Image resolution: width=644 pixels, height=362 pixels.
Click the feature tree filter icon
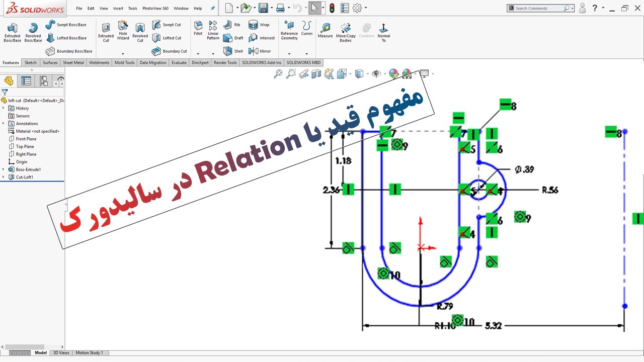coord(5,92)
